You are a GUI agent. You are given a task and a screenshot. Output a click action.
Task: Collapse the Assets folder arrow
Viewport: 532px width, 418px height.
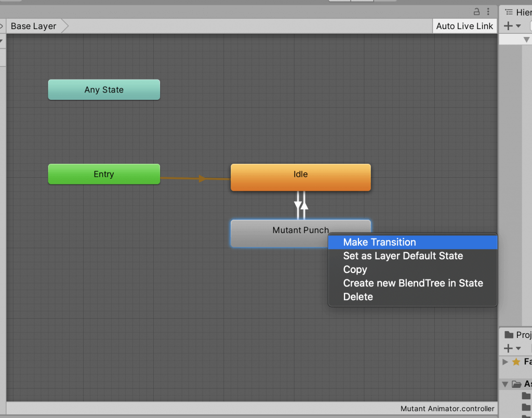505,384
